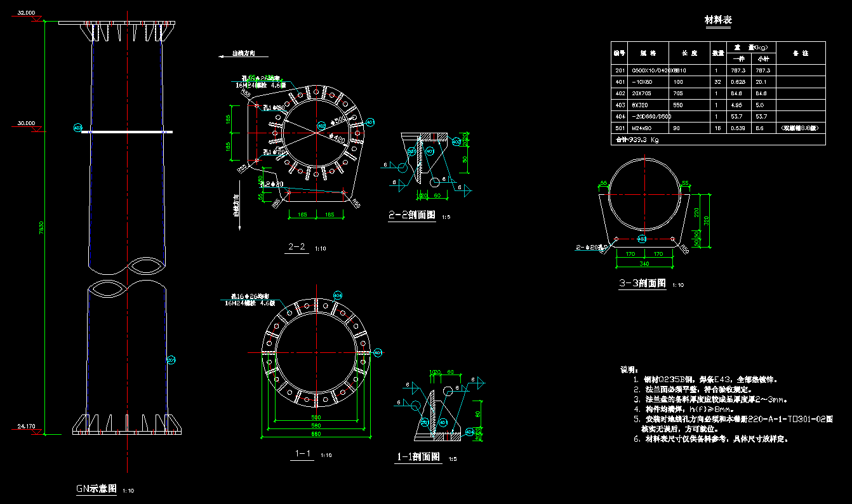Select the 340 dimension in the 3-3 section
Screen dimensions: 852x504
[644, 263]
